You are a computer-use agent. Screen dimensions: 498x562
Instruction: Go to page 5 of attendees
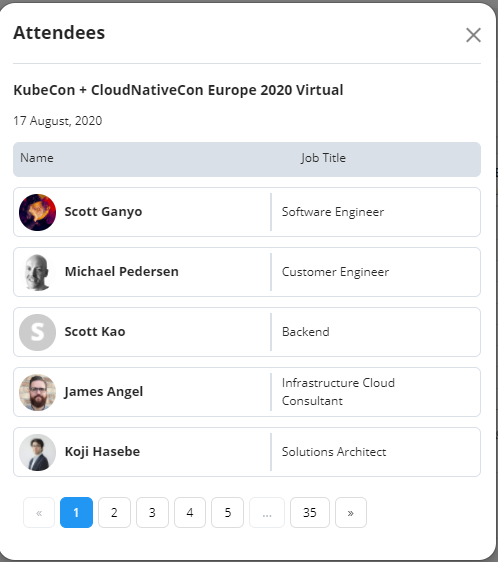[x=228, y=513]
